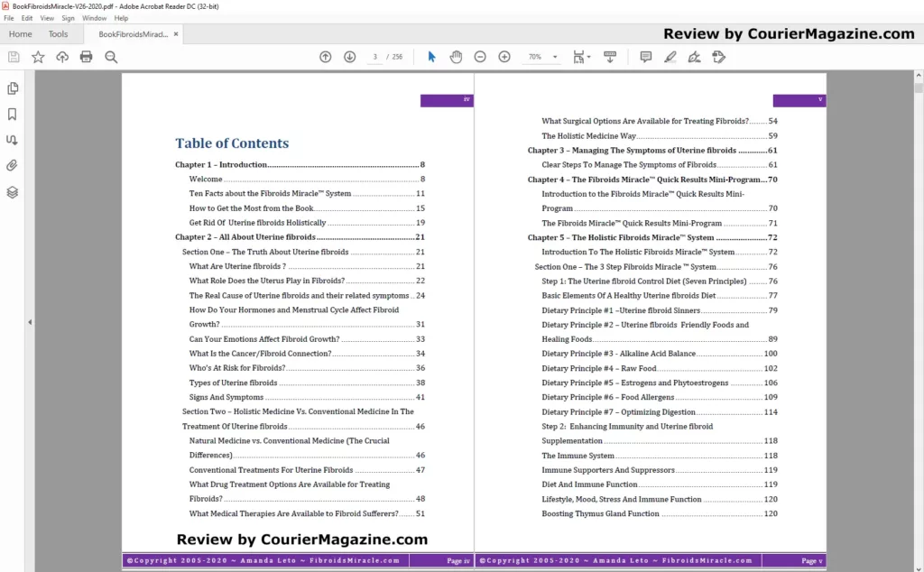Click 'Conventional Treatments For Uterine Fibroids' line

pos(307,470)
